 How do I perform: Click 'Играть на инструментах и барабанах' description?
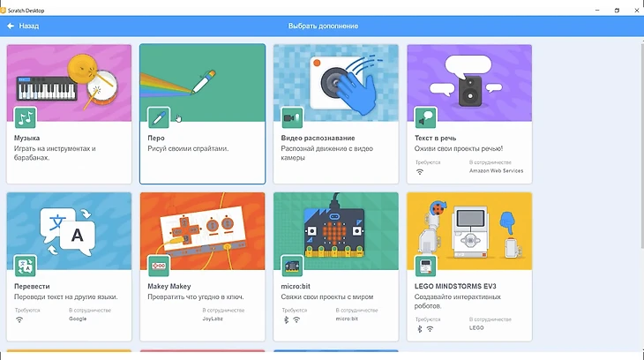click(x=55, y=153)
